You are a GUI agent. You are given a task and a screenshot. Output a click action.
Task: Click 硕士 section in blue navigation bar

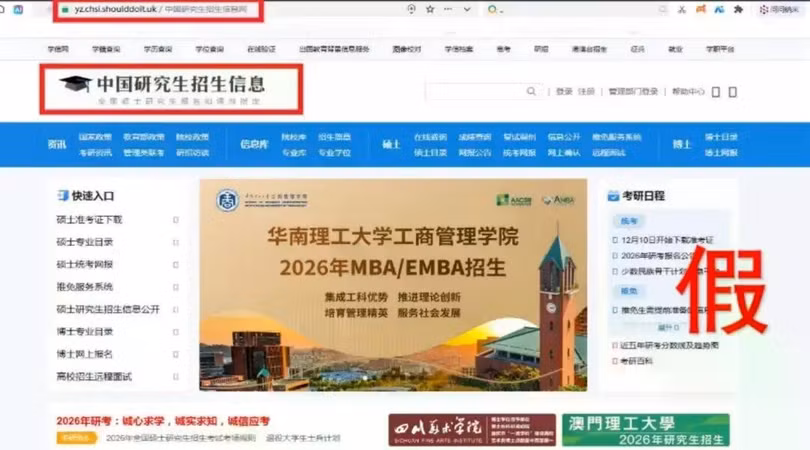click(x=391, y=145)
